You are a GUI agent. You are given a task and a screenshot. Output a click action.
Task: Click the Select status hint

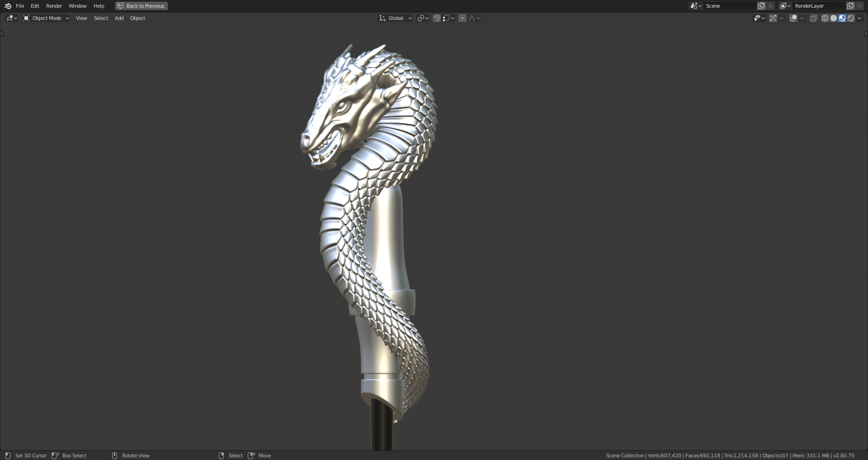point(236,455)
